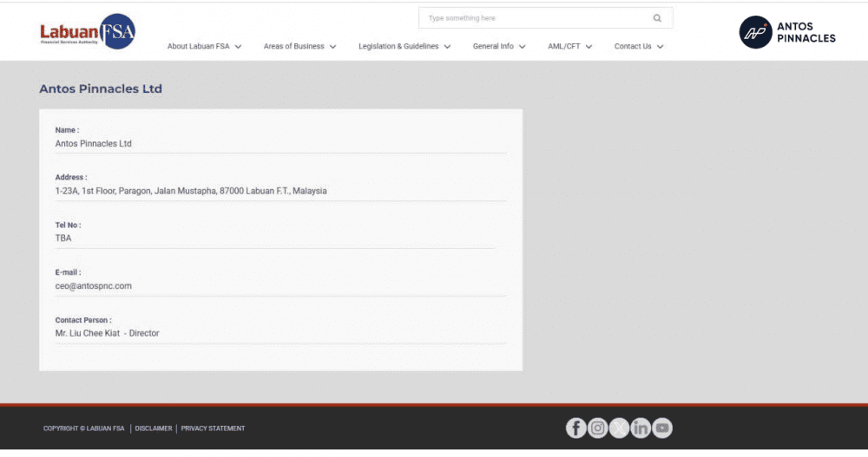Select the name value Antos Pinnacles Ltd
The width and height of the screenshot is (868, 457).
click(x=94, y=143)
